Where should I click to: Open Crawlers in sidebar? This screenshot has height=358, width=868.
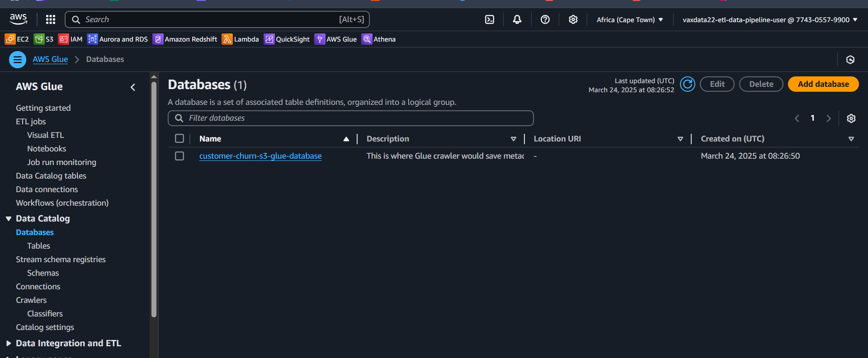(x=31, y=300)
